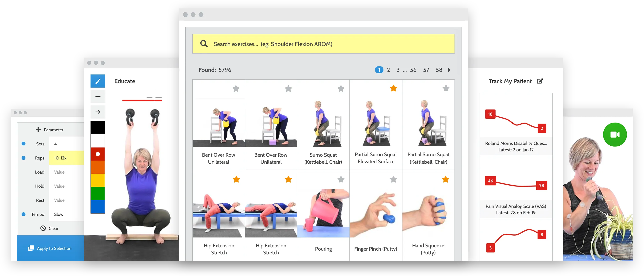Open the Roland Morris Disability Questionnaire chart

click(x=516, y=124)
